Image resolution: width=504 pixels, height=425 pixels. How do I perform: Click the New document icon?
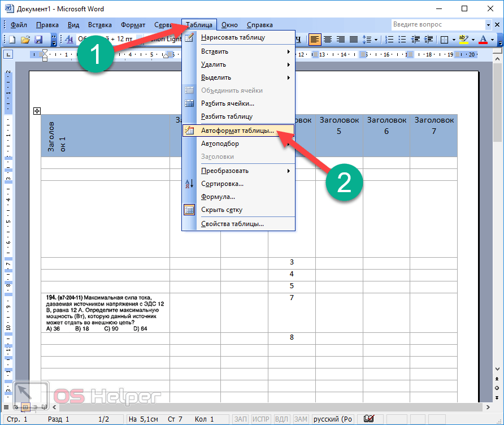pos(12,40)
